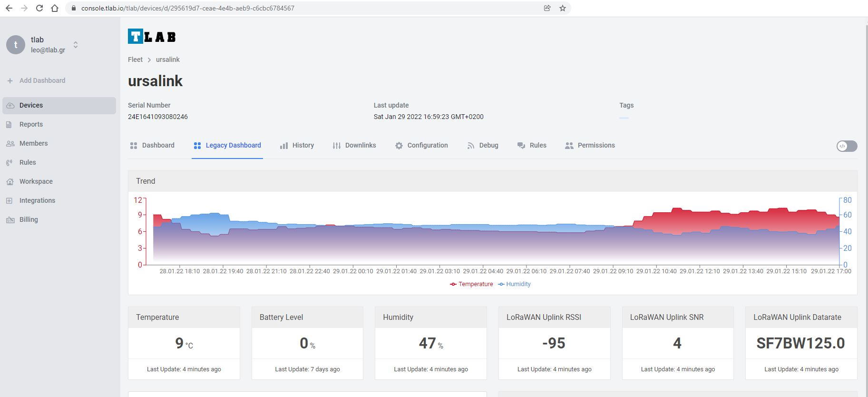This screenshot has height=397, width=868.
Task: Click the SF7BW125.0 datarate value
Action: [801, 343]
